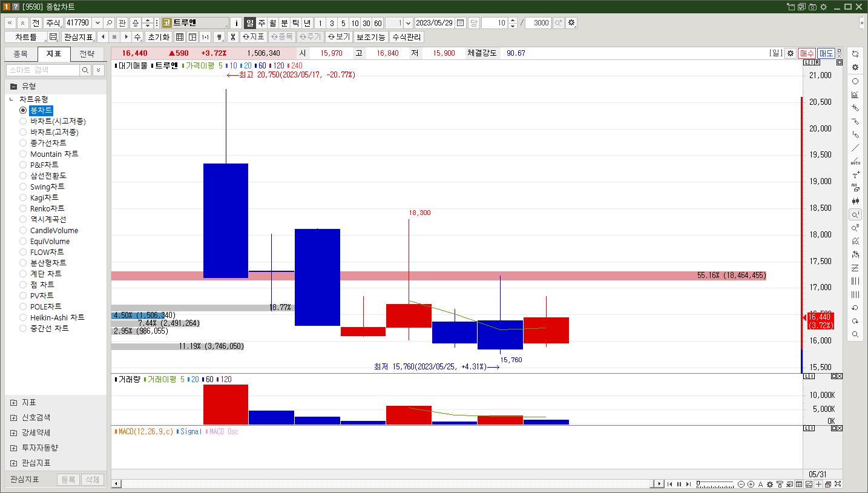The image size is (868, 493).
Task: Click the 보조기능 button
Action: point(370,37)
